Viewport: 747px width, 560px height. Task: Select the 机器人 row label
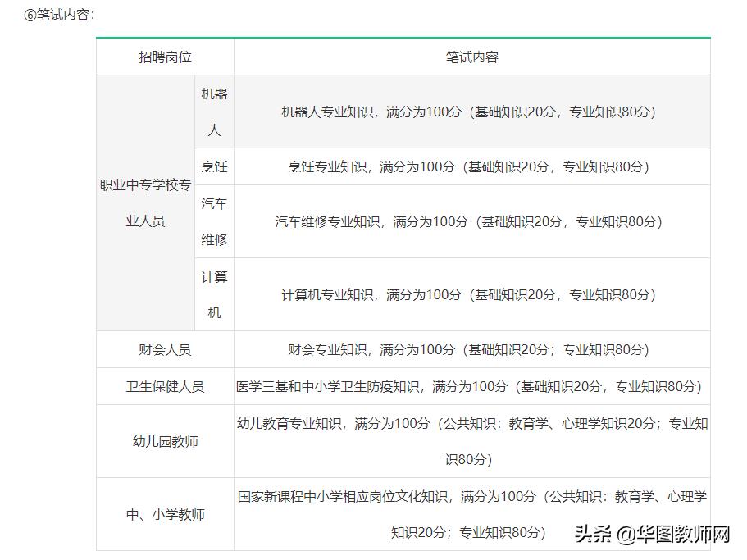click(214, 112)
